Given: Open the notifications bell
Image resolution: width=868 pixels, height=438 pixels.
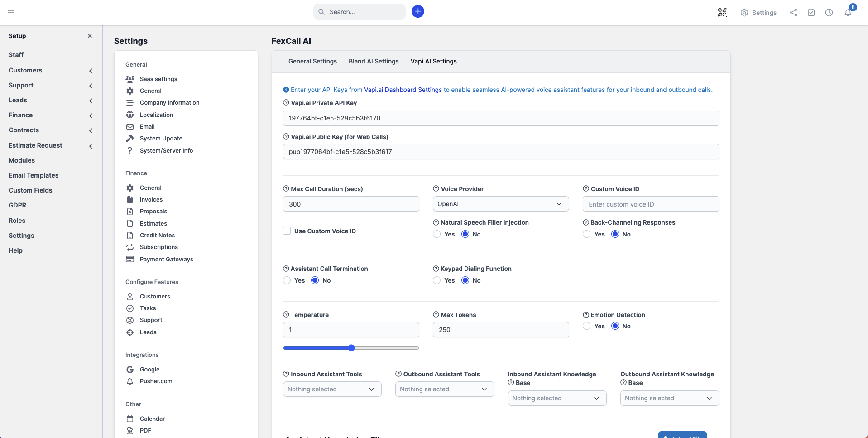Looking at the screenshot, I should click(x=848, y=13).
